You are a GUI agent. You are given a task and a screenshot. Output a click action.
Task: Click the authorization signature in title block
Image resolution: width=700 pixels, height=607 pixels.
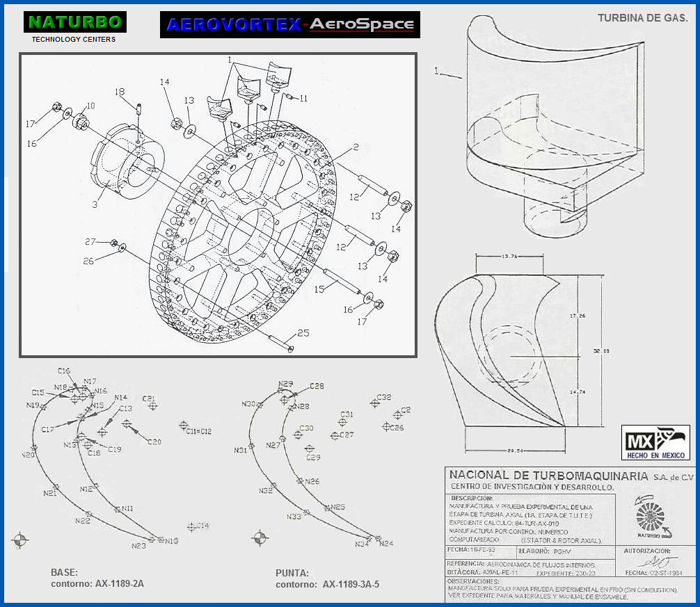(658, 561)
